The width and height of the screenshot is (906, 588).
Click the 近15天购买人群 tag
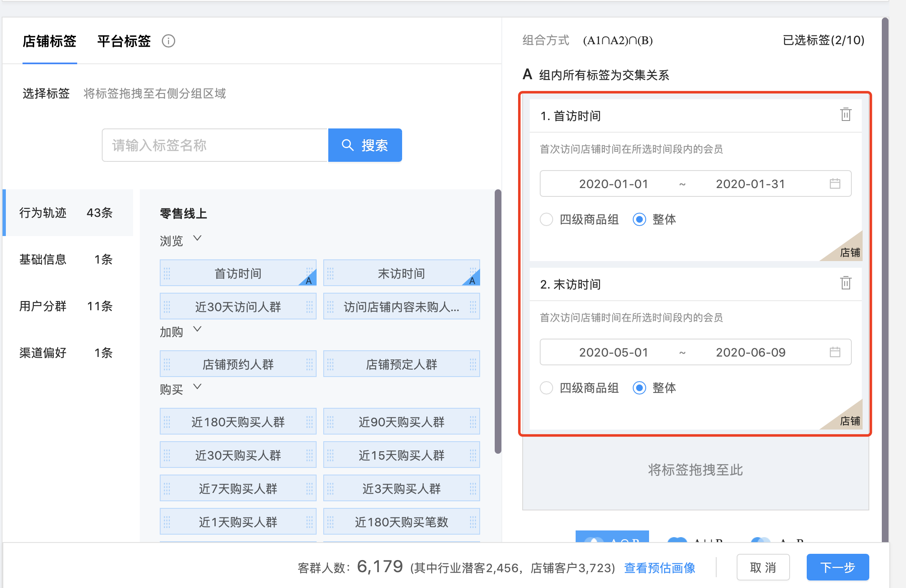[402, 455]
